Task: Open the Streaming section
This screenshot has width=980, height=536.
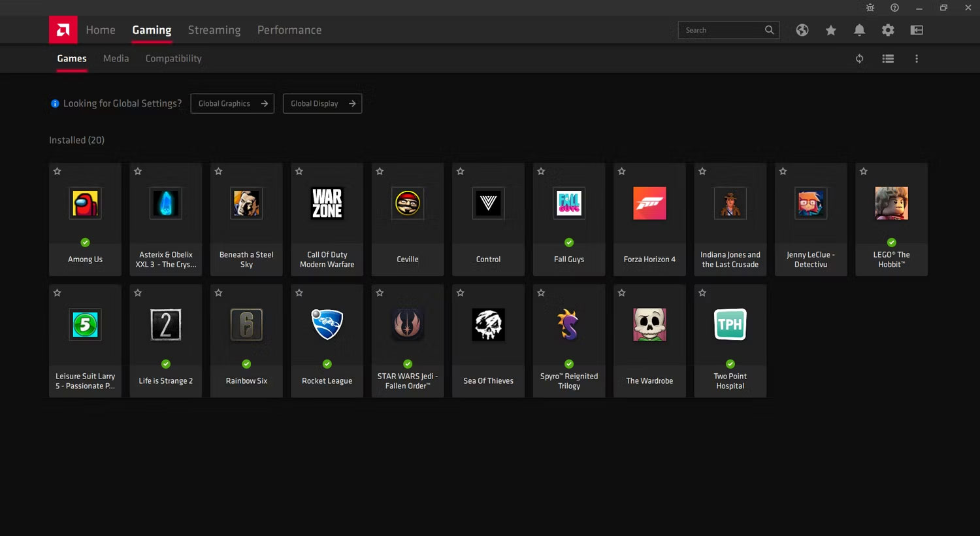Action: click(214, 30)
